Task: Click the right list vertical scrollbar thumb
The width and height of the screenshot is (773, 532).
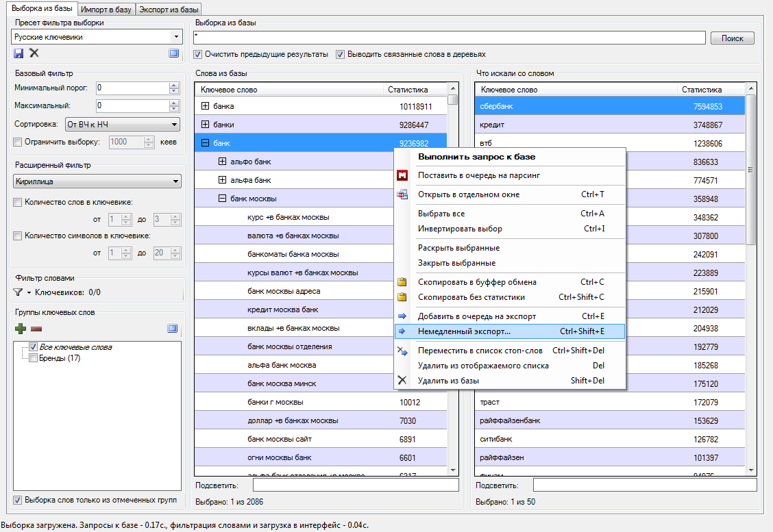Action: tap(750, 169)
